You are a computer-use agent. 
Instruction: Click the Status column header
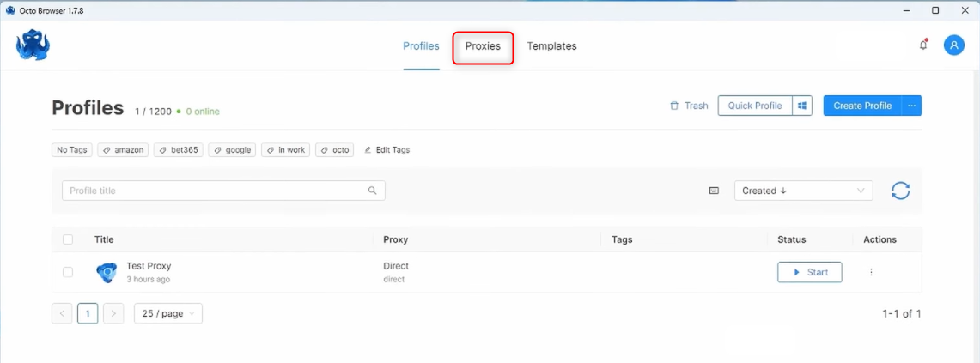click(792, 239)
